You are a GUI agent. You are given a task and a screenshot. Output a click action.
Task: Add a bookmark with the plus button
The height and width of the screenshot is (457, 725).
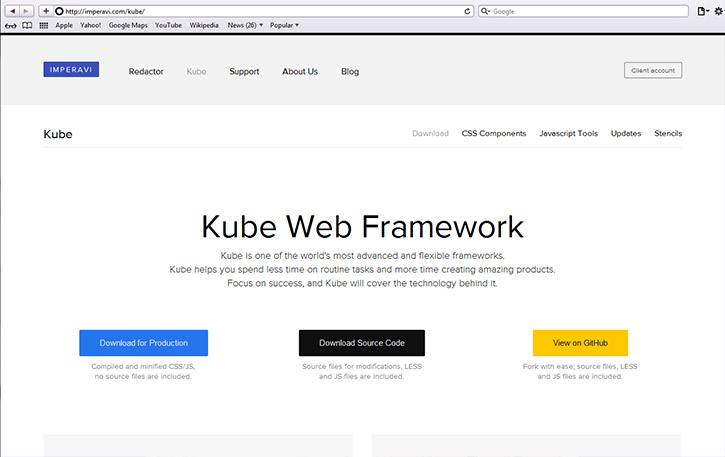coord(46,11)
